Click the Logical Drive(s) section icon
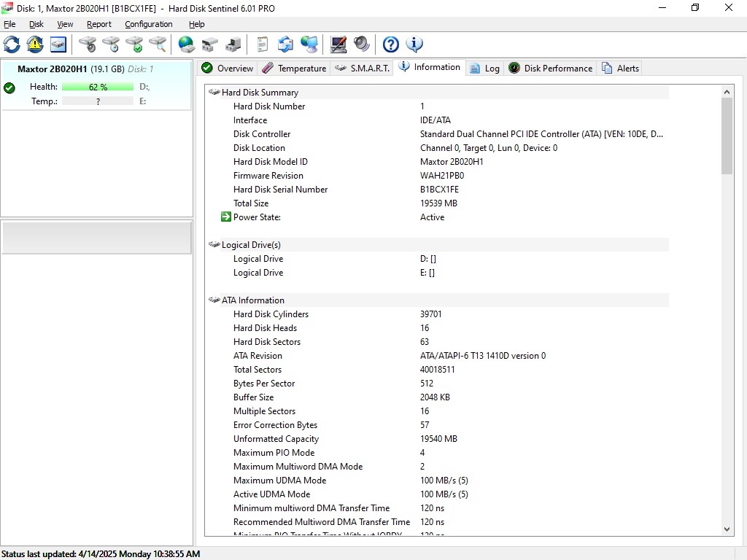Image resolution: width=747 pixels, height=560 pixels. pos(214,244)
